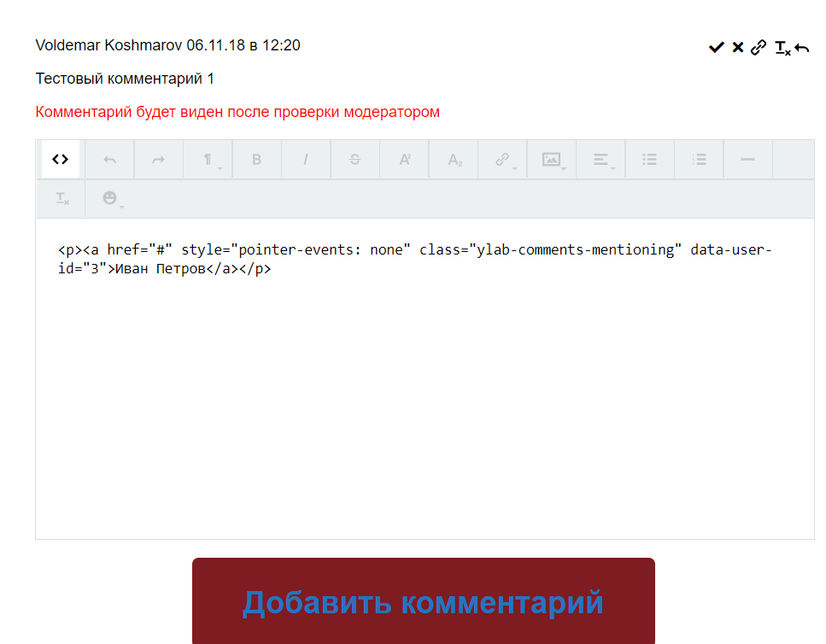Toggle the HTML source code view

[60, 160]
